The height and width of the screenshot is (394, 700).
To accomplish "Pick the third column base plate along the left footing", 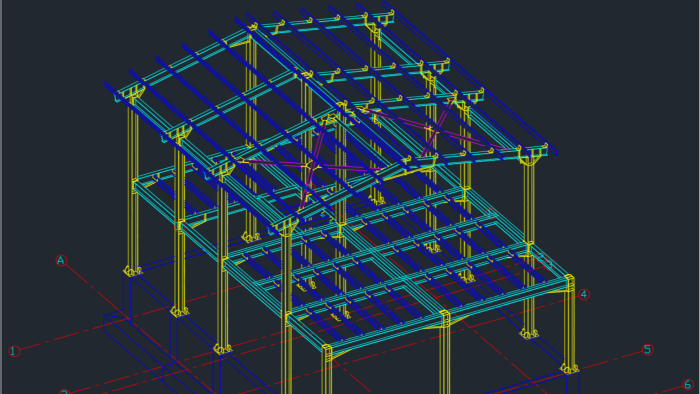I will pos(222,348).
